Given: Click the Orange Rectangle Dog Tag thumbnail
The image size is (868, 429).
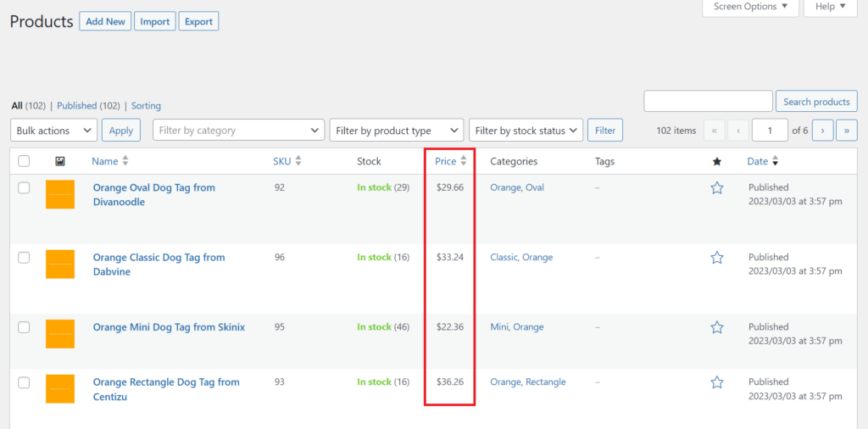Looking at the screenshot, I should point(60,388).
